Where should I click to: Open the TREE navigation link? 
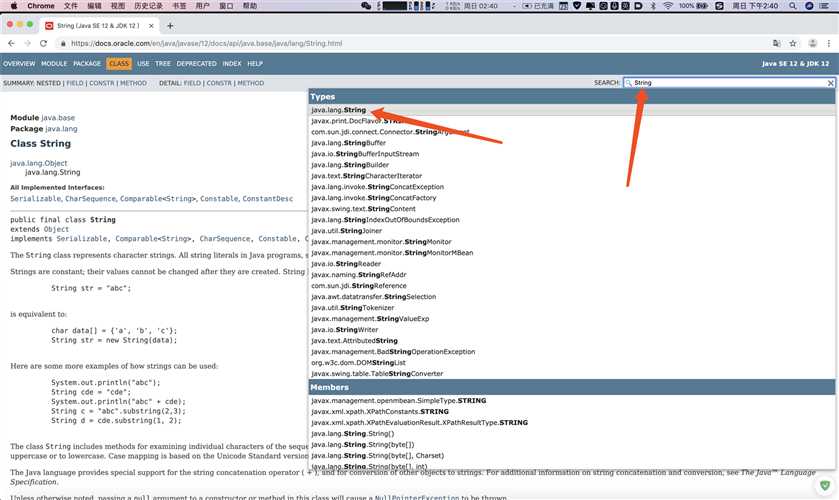(x=163, y=64)
